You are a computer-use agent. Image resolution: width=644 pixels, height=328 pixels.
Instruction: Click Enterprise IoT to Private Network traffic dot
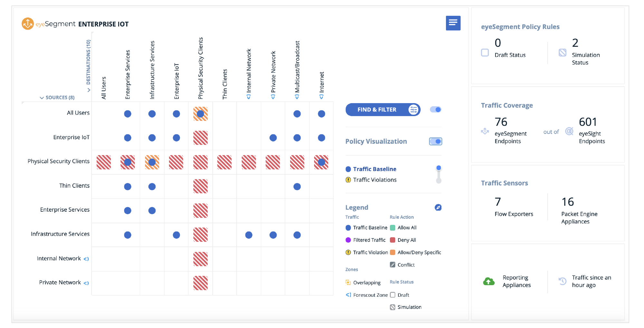(273, 138)
